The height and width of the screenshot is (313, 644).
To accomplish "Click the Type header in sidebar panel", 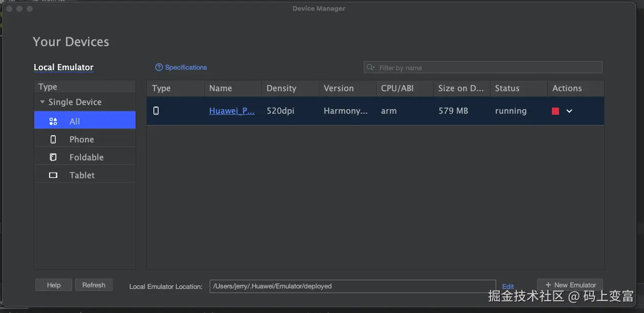I will (85, 87).
